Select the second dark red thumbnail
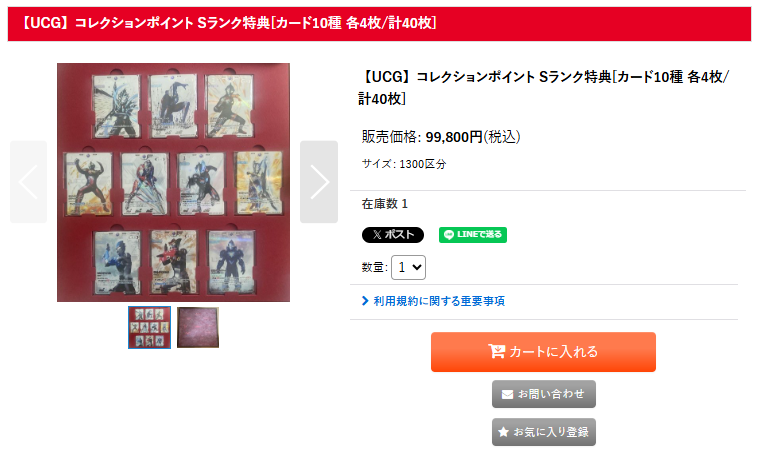 [198, 327]
